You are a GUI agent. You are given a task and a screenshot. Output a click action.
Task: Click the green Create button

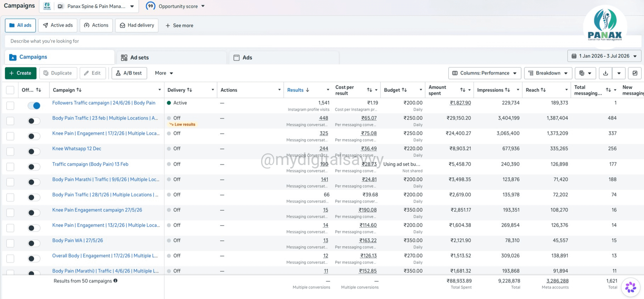tap(21, 73)
